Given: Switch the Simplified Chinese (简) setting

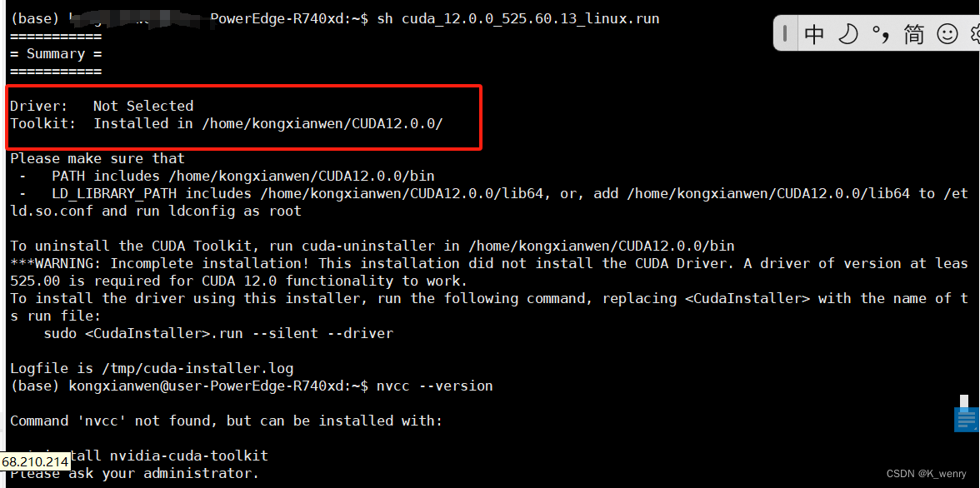Looking at the screenshot, I should 913,34.
